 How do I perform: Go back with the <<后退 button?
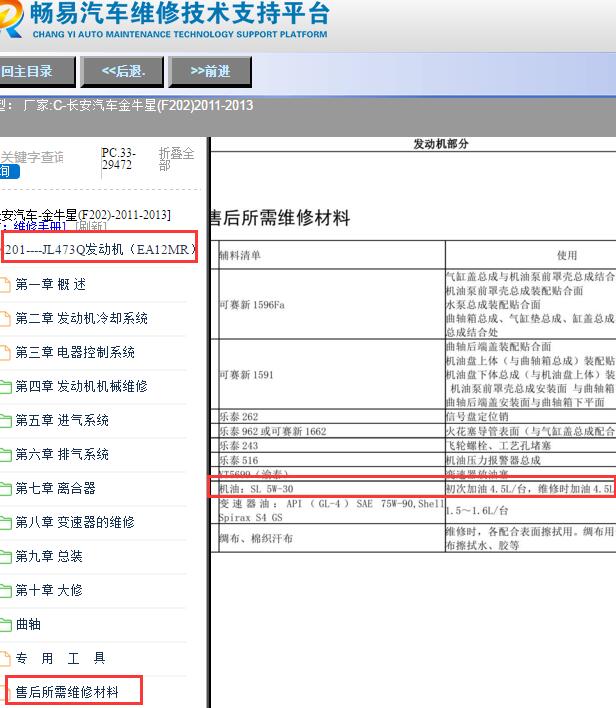[122, 71]
